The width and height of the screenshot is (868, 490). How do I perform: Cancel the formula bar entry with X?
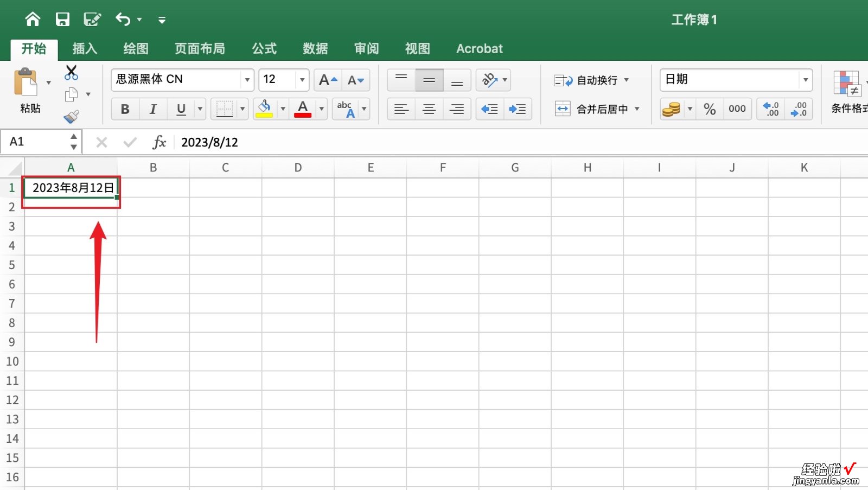(x=101, y=143)
